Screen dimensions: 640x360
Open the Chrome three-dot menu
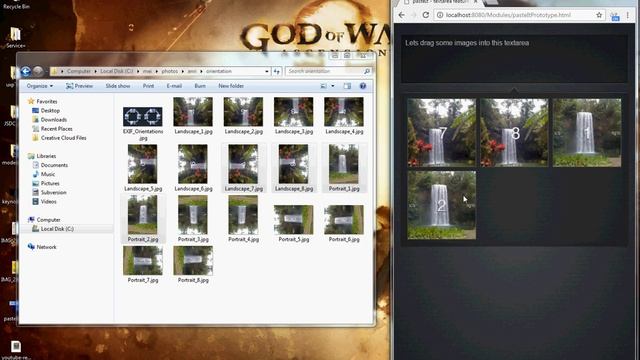point(628,15)
